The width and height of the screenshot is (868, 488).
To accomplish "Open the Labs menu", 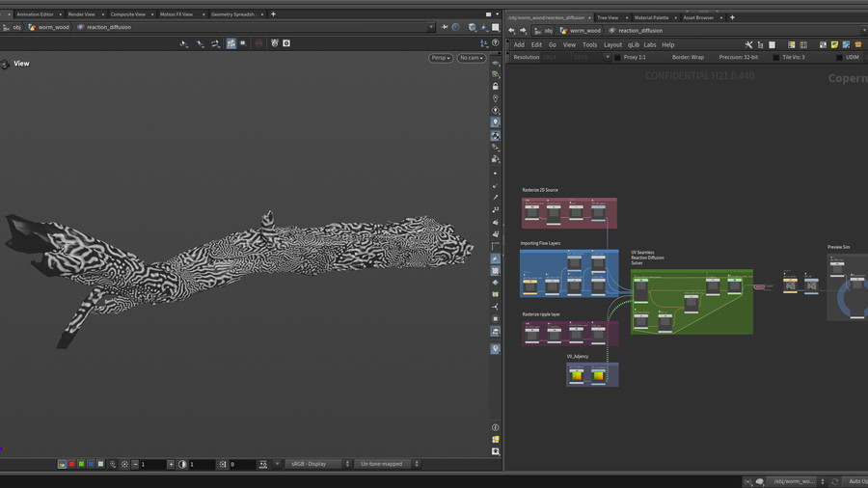I will 650,44.
